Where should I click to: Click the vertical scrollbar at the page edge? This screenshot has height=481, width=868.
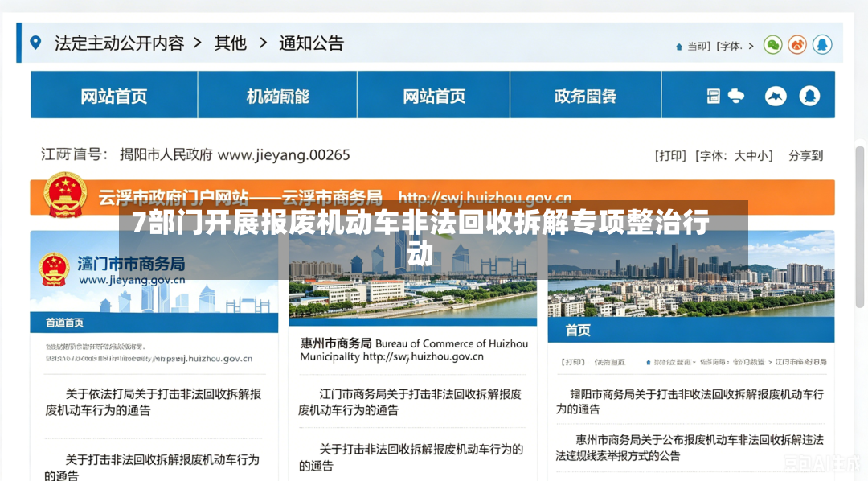click(x=860, y=227)
